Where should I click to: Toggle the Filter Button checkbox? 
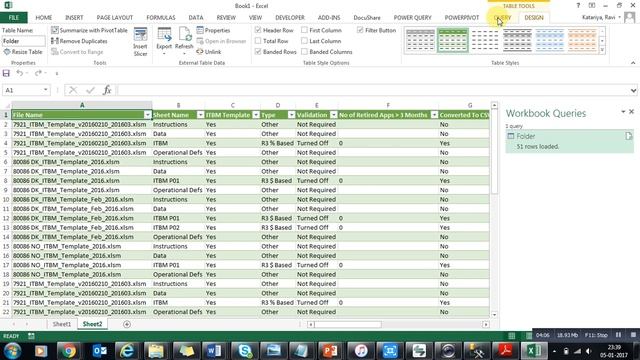(x=360, y=30)
